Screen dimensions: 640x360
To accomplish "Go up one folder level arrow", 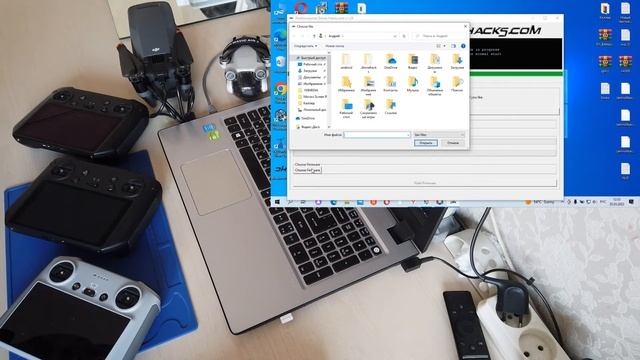I will pyautogui.click(x=314, y=36).
